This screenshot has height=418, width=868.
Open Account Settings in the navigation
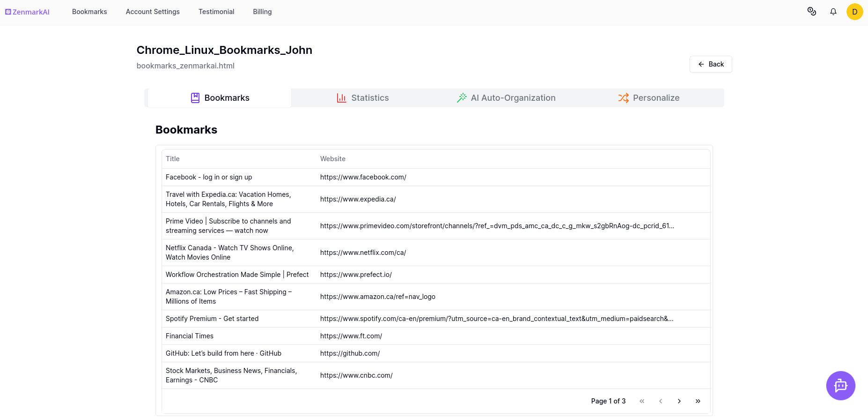153,12
